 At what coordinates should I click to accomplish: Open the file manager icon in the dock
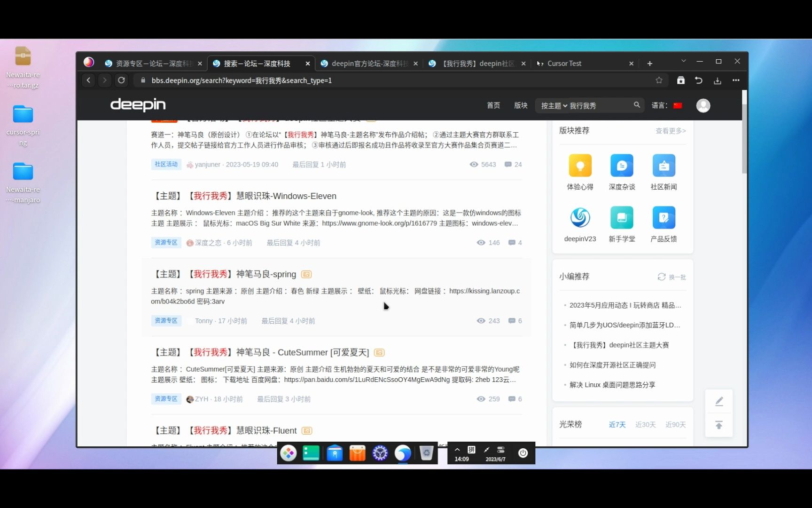coord(335,453)
